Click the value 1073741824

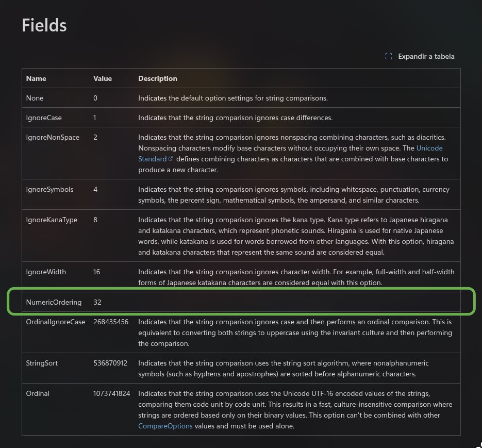(x=111, y=393)
